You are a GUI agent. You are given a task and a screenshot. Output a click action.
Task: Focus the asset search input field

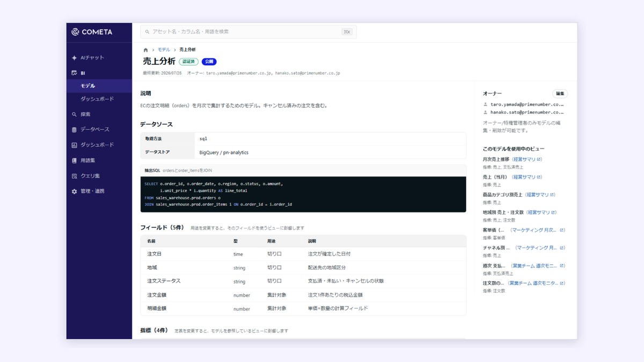point(248,32)
